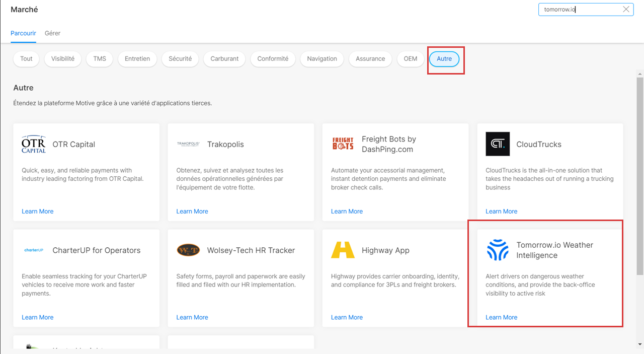Select the Entretien category filter
The width and height of the screenshot is (644, 354).
pyautogui.click(x=137, y=59)
